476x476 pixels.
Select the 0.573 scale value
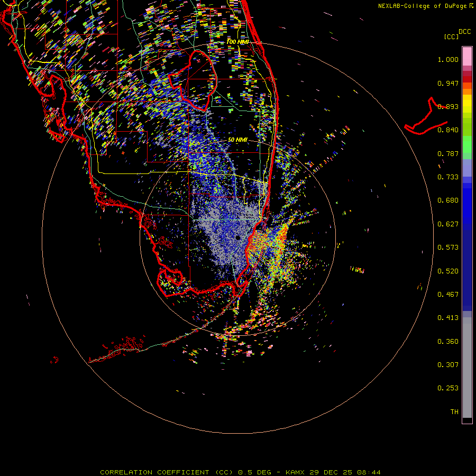point(448,248)
